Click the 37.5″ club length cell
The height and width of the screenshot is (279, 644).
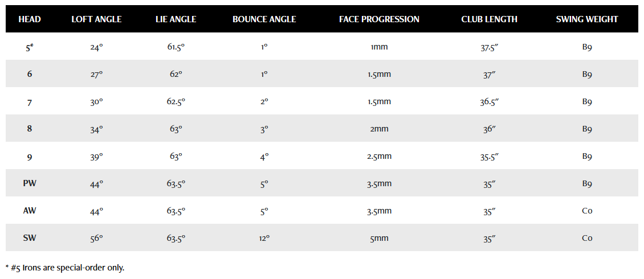(x=489, y=47)
